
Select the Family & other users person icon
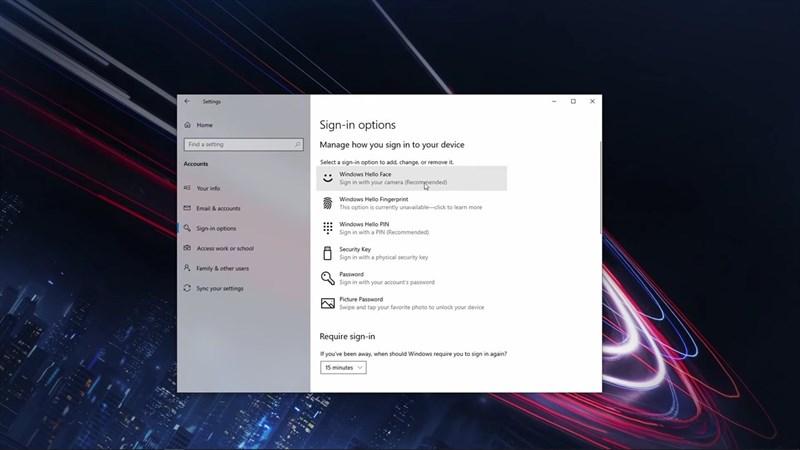[187, 268]
